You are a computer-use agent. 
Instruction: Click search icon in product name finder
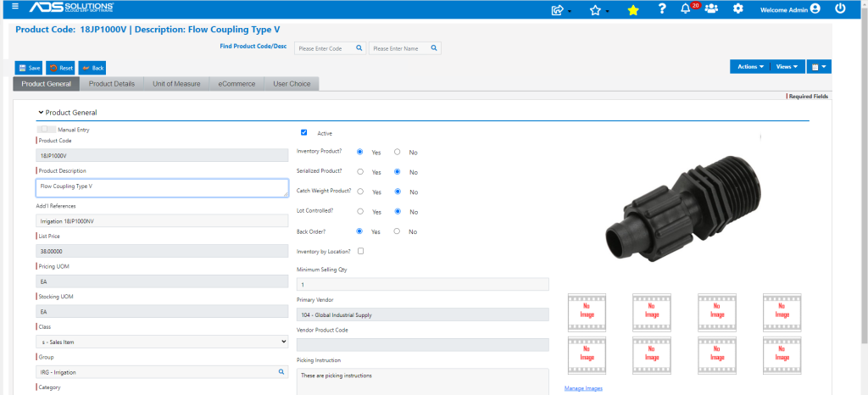(434, 48)
